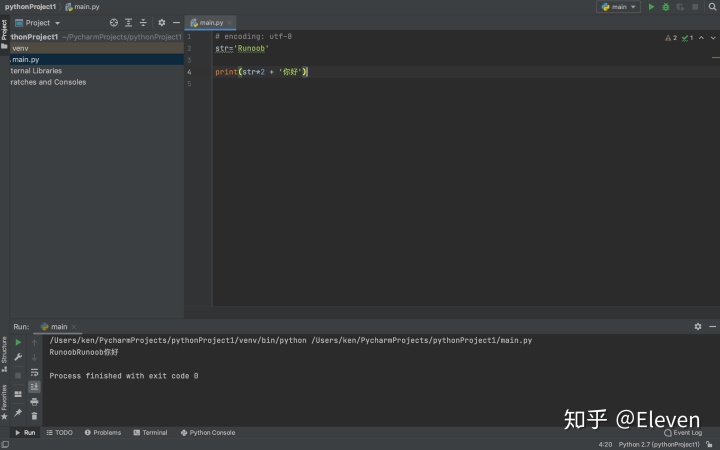Viewport: 720px width, 450px height.
Task: Open Search Everywhere magnifier icon
Action: point(712,7)
